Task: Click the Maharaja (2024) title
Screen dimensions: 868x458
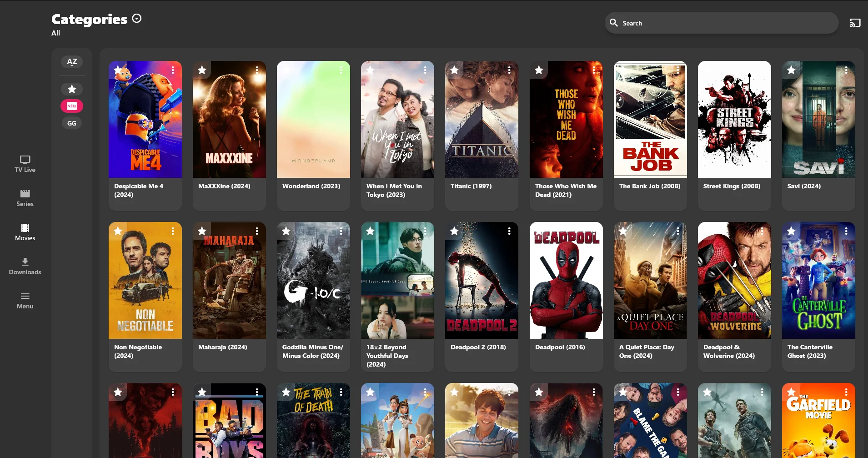Action: pyautogui.click(x=223, y=347)
